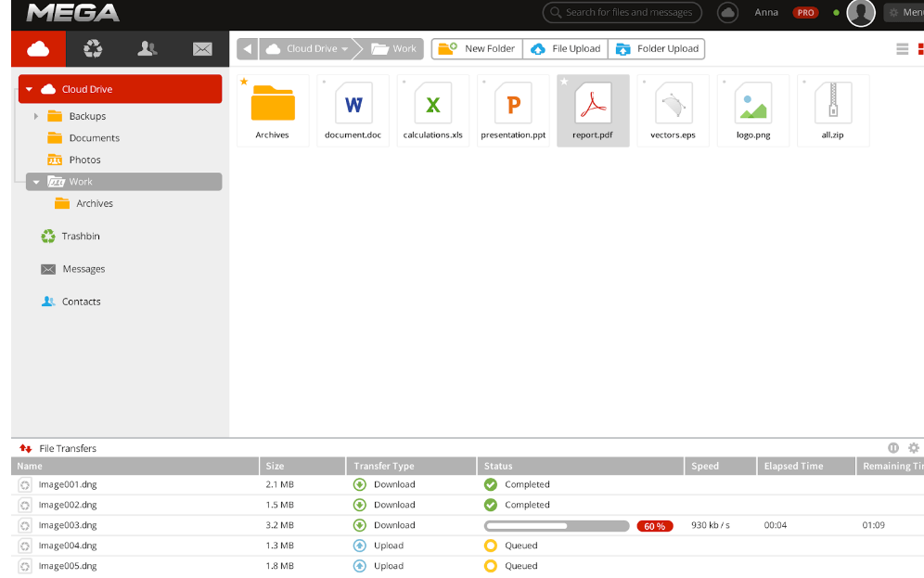
Task: Open the Menu in top bar
Action: pyautogui.click(x=904, y=12)
